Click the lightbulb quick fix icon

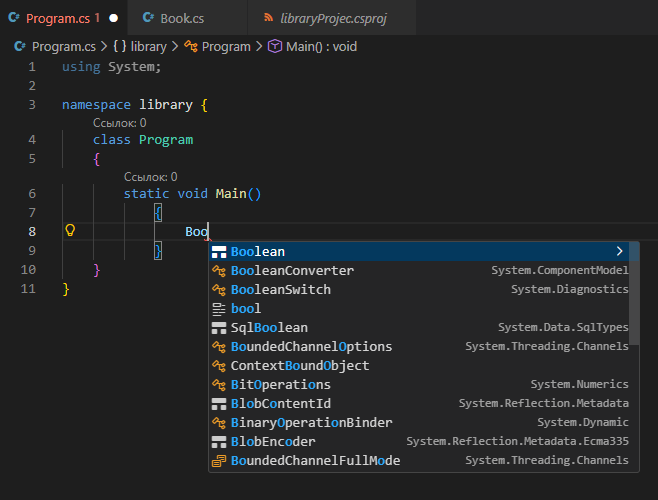coord(70,231)
